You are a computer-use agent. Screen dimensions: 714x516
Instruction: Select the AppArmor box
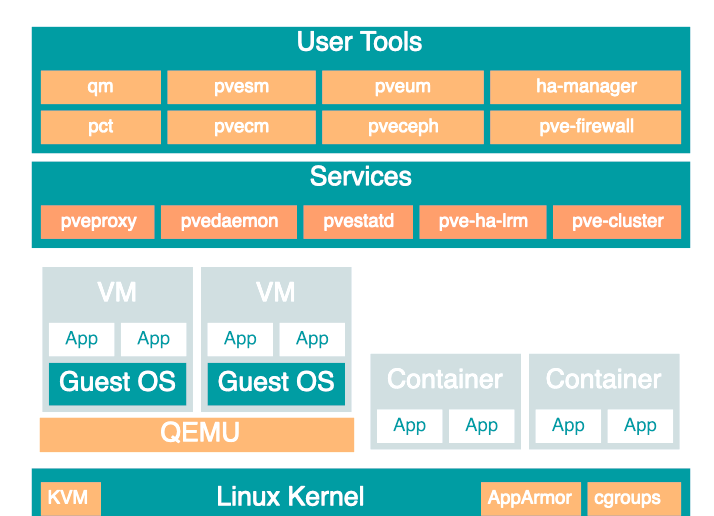click(x=530, y=499)
